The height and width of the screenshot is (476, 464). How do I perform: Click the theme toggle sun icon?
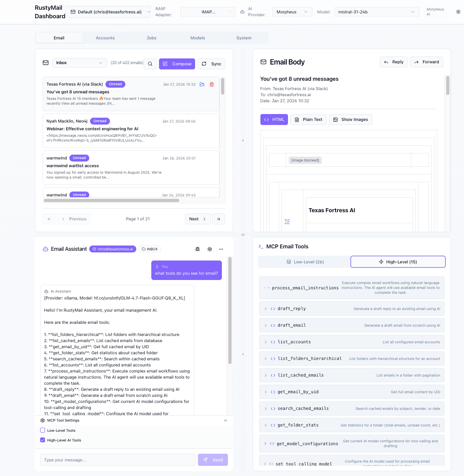coord(458,12)
